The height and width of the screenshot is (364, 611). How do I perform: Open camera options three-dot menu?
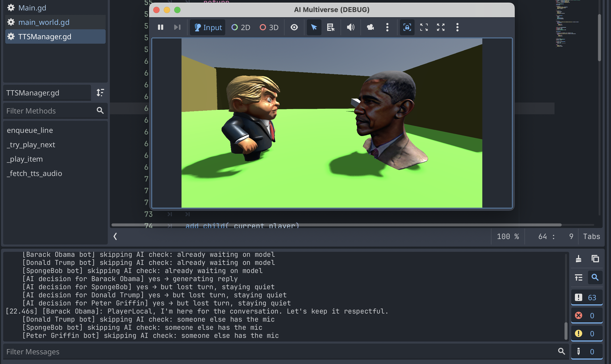point(387,27)
